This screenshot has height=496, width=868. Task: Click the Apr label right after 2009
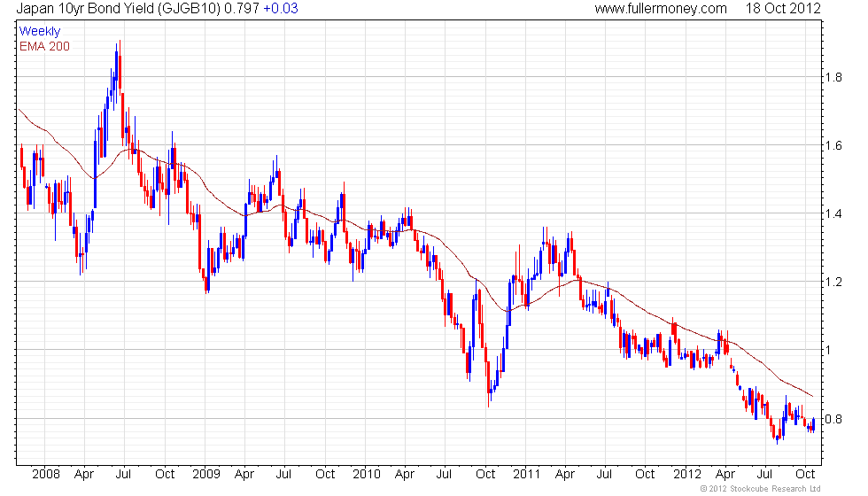coord(244,475)
